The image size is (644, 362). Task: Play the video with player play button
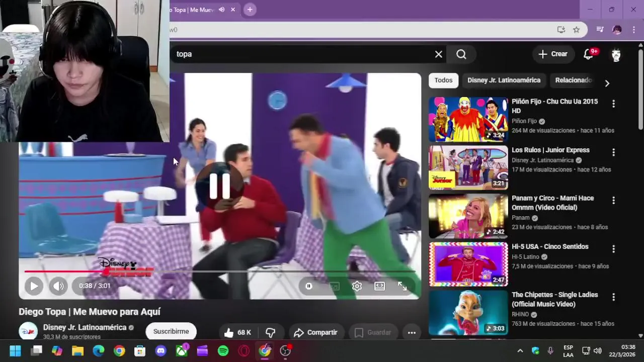point(34,286)
